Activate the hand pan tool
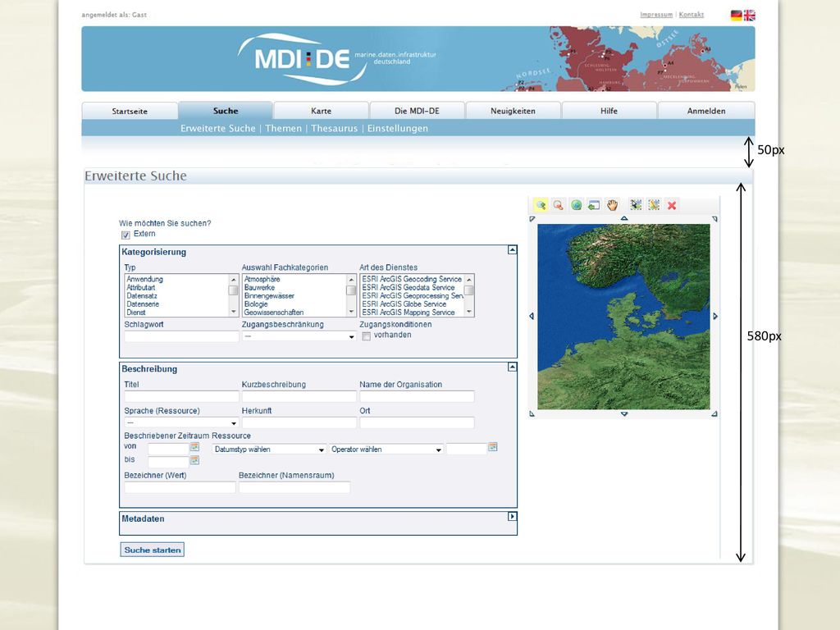 pyautogui.click(x=612, y=205)
